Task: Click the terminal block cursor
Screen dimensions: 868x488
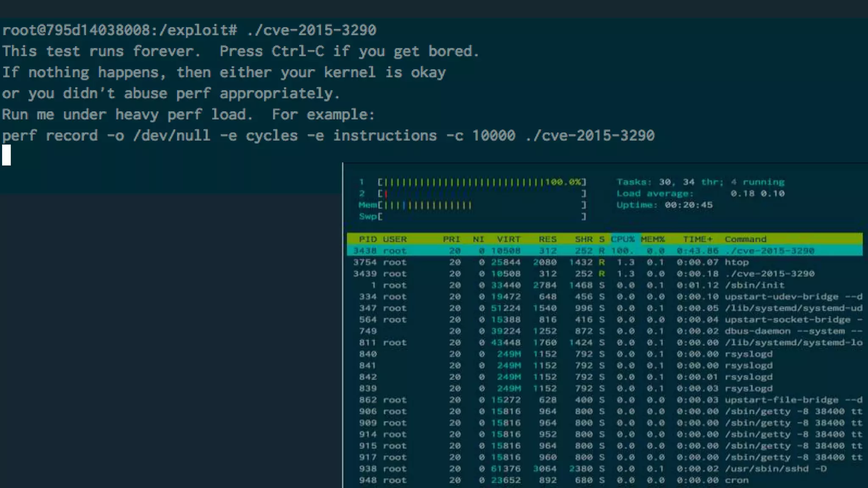Action: (x=6, y=155)
